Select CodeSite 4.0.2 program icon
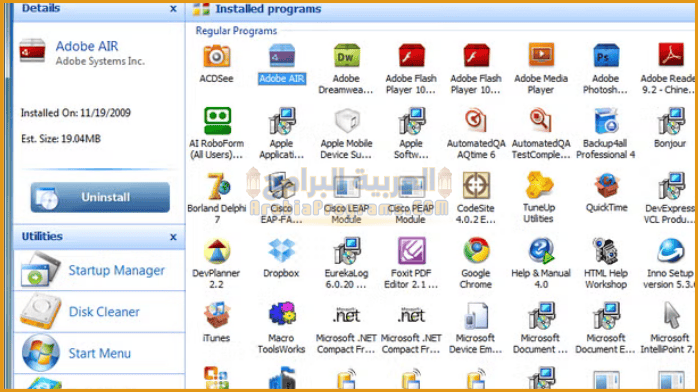 pyautogui.click(x=476, y=186)
